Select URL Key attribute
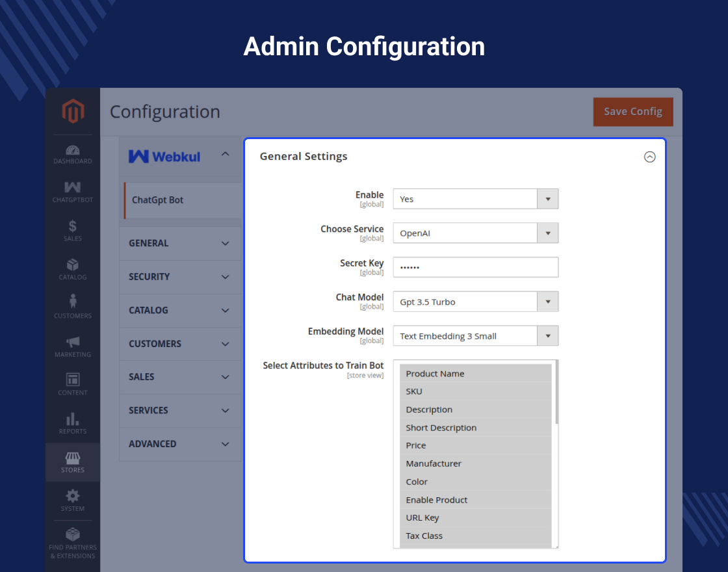This screenshot has width=728, height=572. (475, 517)
